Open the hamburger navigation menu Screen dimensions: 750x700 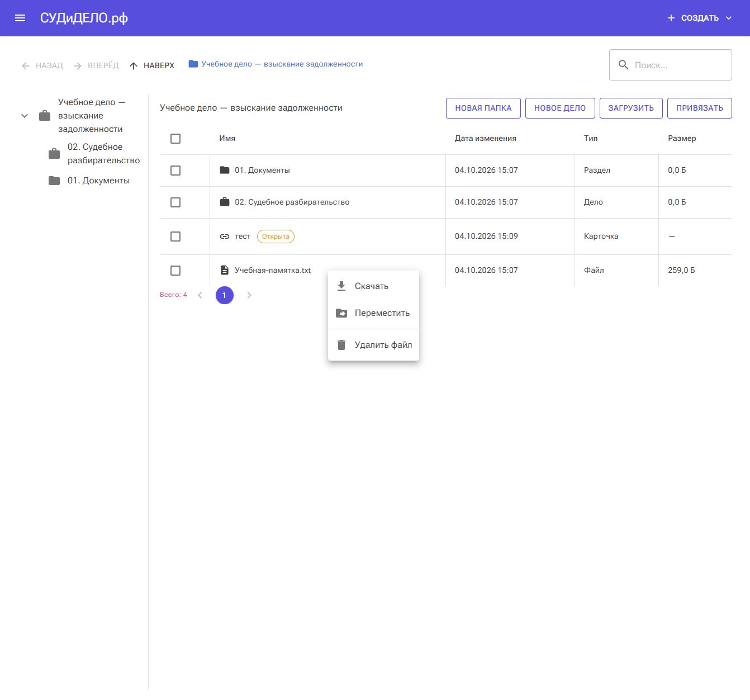tap(20, 18)
